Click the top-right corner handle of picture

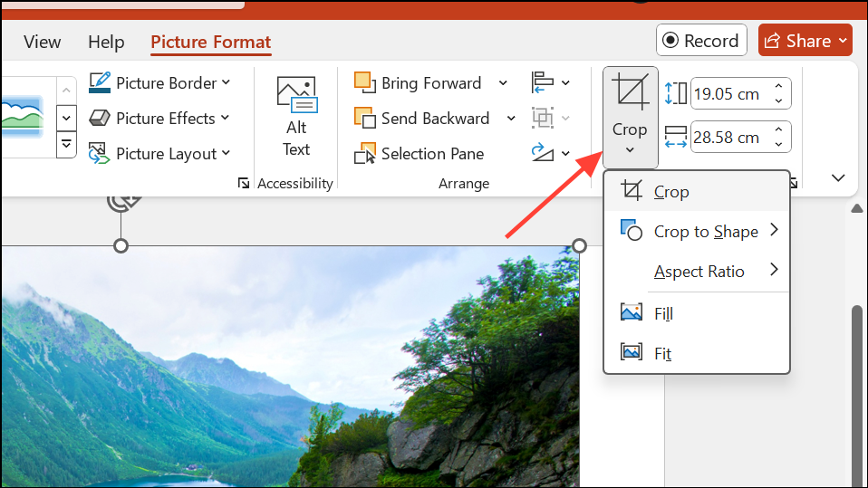coord(579,245)
